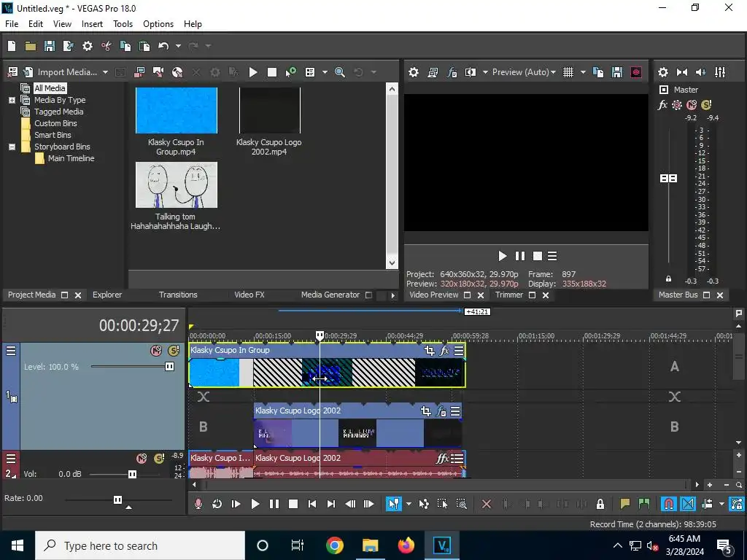
Task: Toggle Loop Playback button in transport
Action: tap(217, 504)
